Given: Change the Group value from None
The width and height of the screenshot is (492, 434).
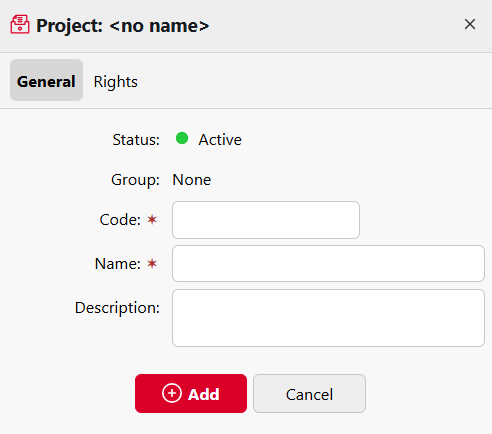Looking at the screenshot, I should click(192, 180).
